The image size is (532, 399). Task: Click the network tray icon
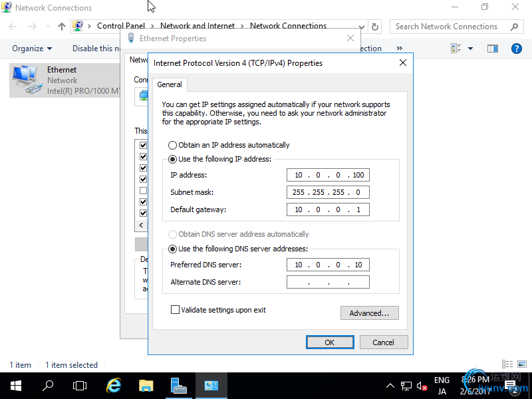tap(406, 386)
